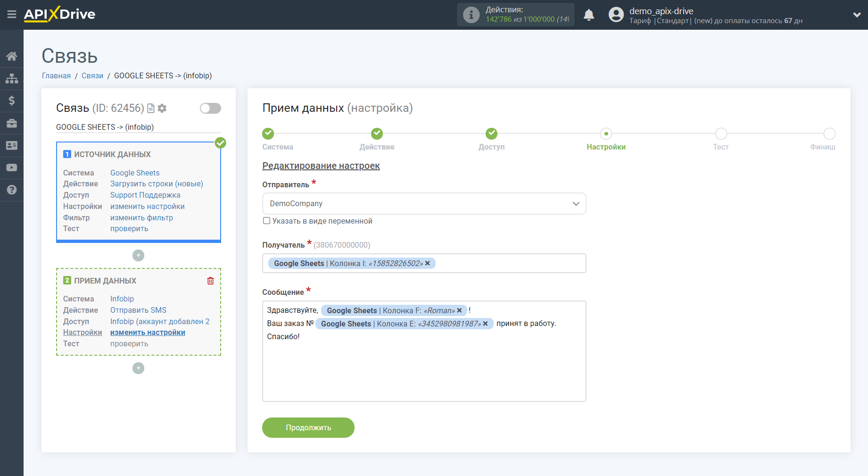868x476 pixels.
Task: Click the Продолжить button
Action: point(308,427)
